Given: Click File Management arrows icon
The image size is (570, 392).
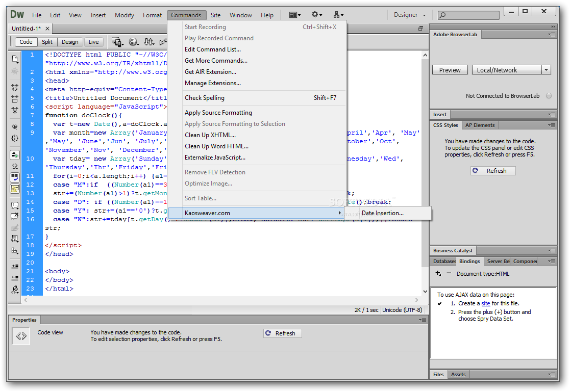Looking at the screenshot, I should click(149, 42).
